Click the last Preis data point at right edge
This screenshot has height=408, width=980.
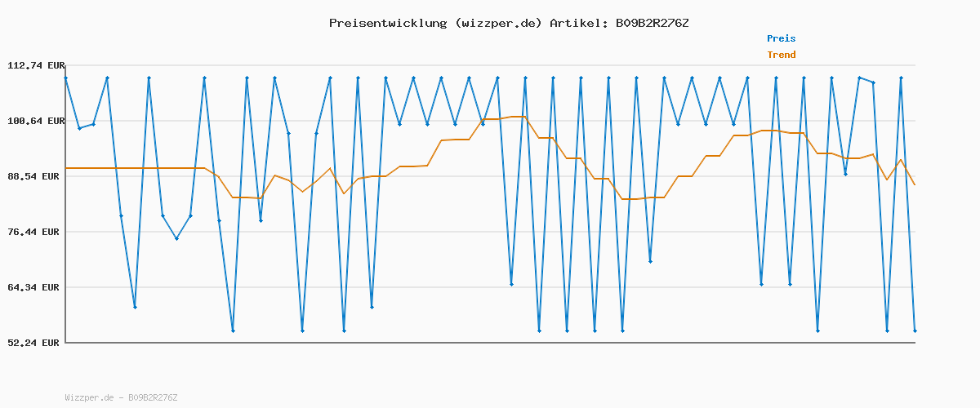pos(915,330)
